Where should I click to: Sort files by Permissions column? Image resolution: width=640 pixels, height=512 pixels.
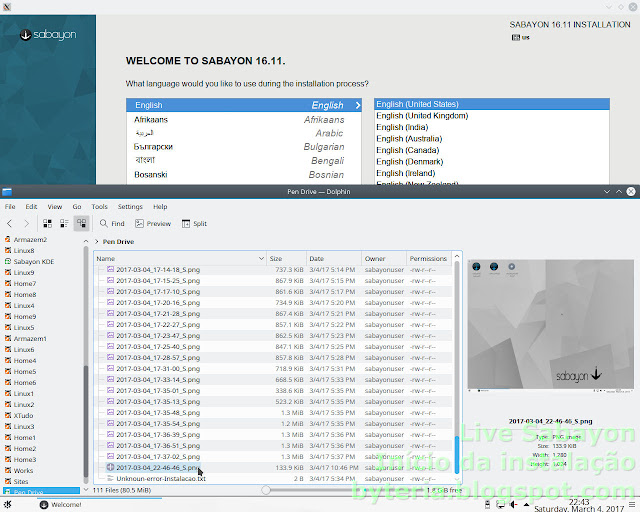coord(429,258)
